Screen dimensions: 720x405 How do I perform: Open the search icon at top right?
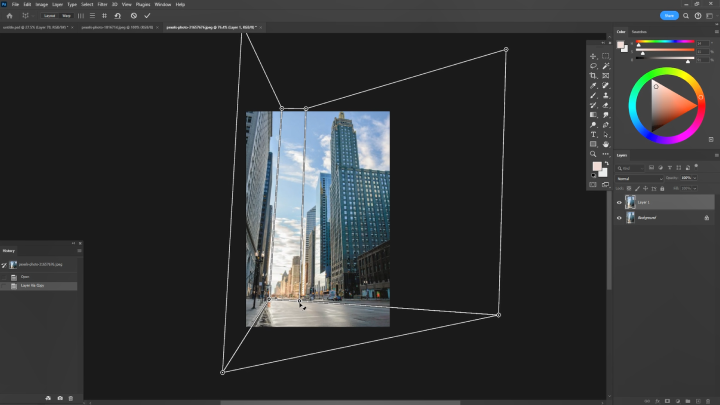686,16
